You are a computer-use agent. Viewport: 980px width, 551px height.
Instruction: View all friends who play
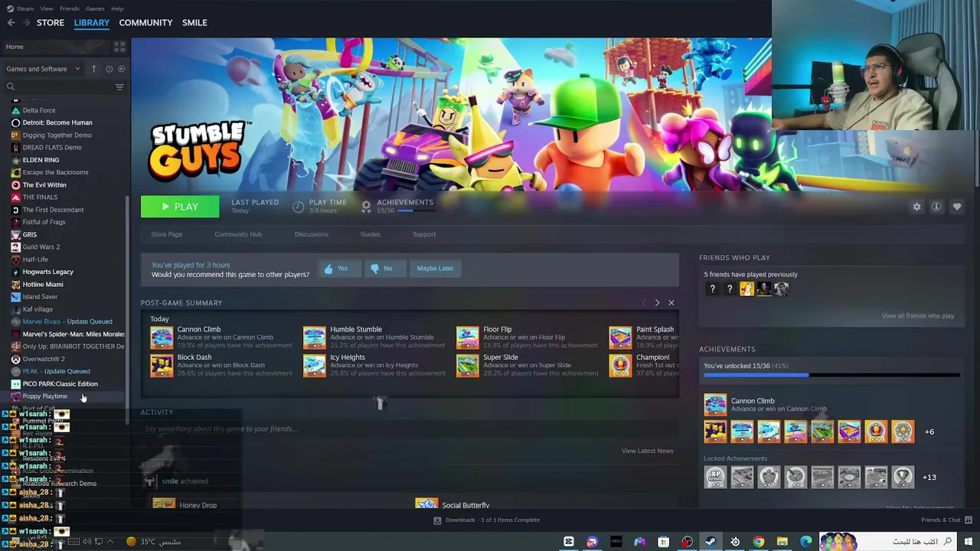pos(917,315)
